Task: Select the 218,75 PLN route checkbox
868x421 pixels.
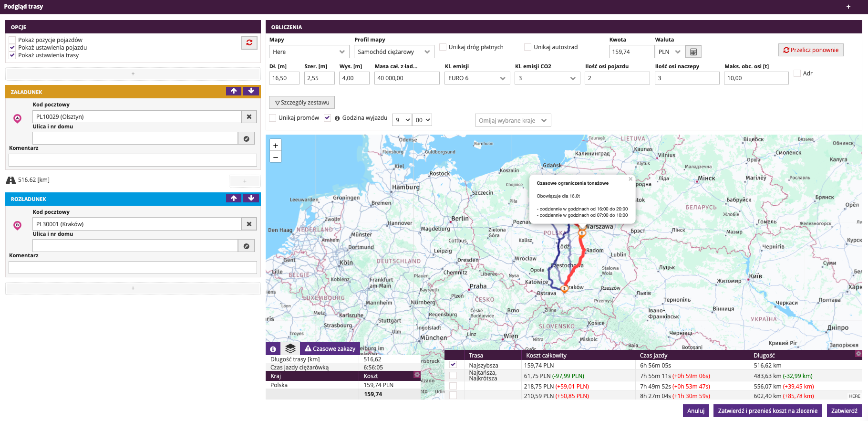Action: [453, 386]
